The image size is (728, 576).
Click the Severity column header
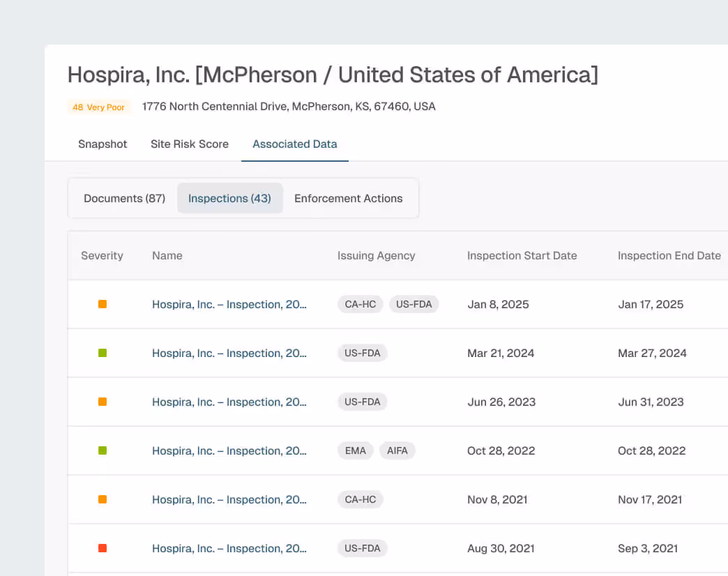pos(102,255)
